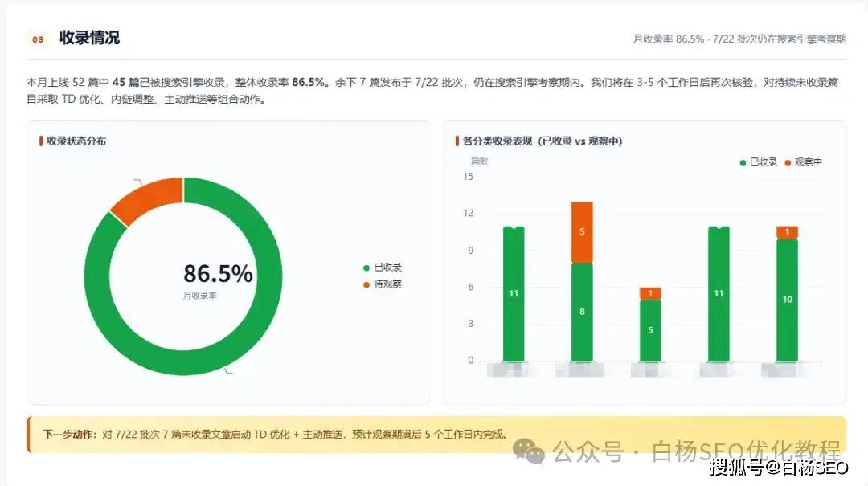
Task: Click the 收录状态分布 chart title
Action: point(76,141)
